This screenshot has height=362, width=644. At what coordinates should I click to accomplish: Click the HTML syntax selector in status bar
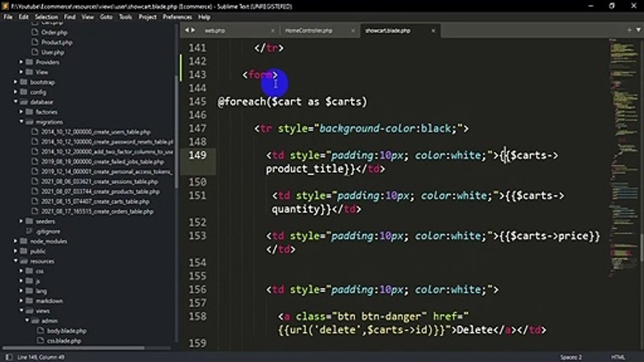point(618,357)
